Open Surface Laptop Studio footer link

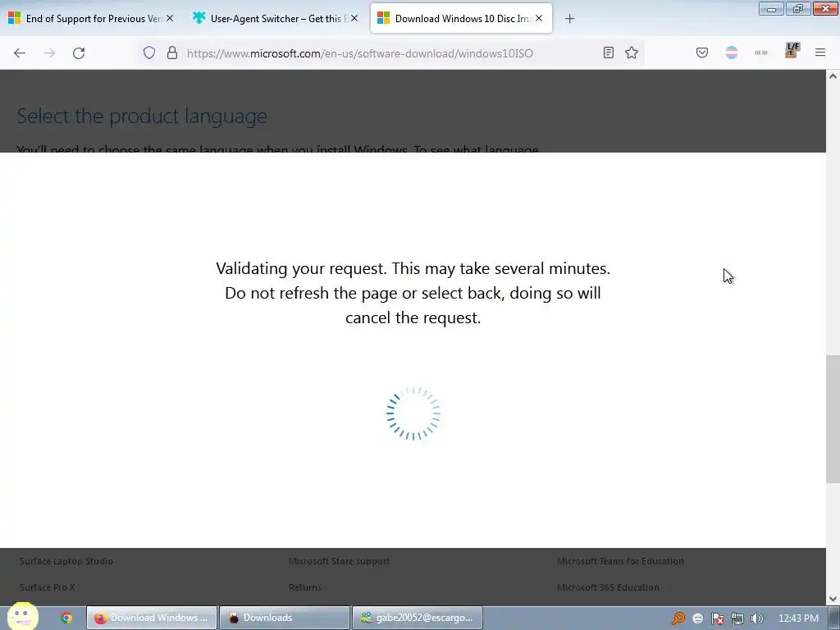click(66, 561)
